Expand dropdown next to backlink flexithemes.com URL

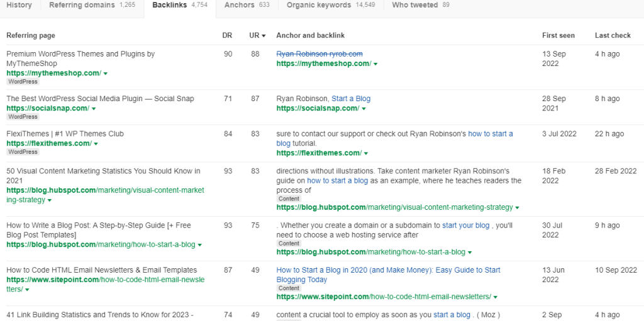(366, 153)
